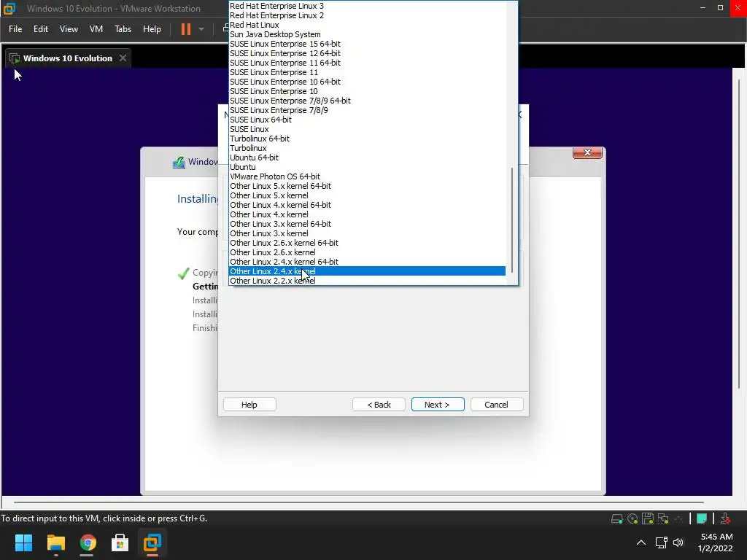Click the Help button in wizard
Image resolution: width=747 pixels, height=560 pixels.
click(x=249, y=404)
